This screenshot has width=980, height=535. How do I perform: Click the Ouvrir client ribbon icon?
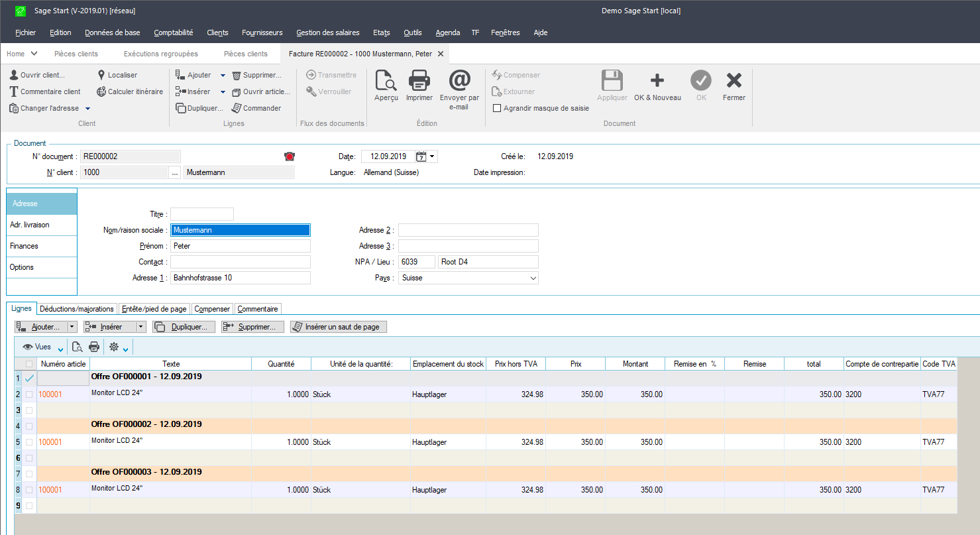click(x=13, y=75)
